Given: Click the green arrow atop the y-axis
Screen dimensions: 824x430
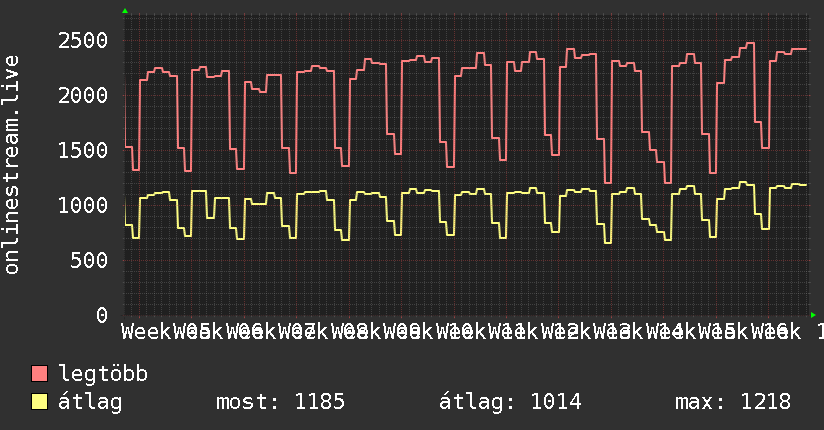Looking at the screenshot, I should 125,11.
